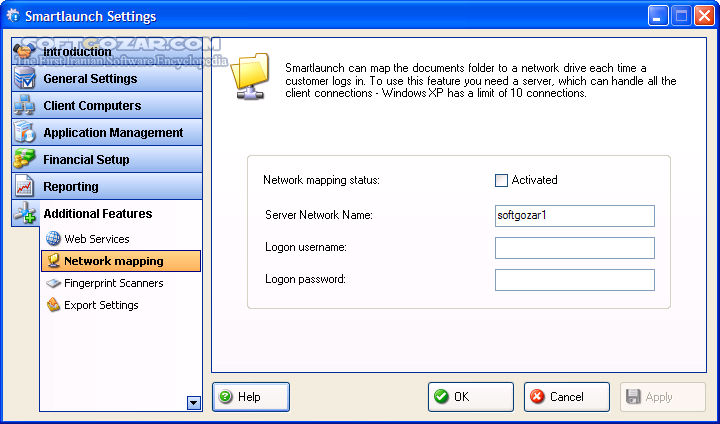The image size is (720, 424).
Task: Open Help
Action: click(251, 397)
